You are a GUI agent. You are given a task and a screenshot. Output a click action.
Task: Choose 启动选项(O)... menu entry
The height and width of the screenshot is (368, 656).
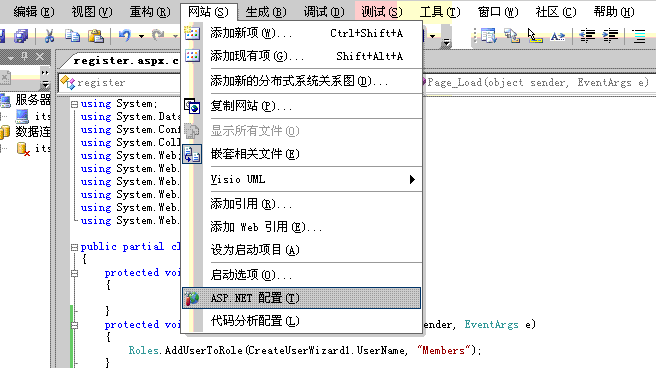(x=302, y=275)
